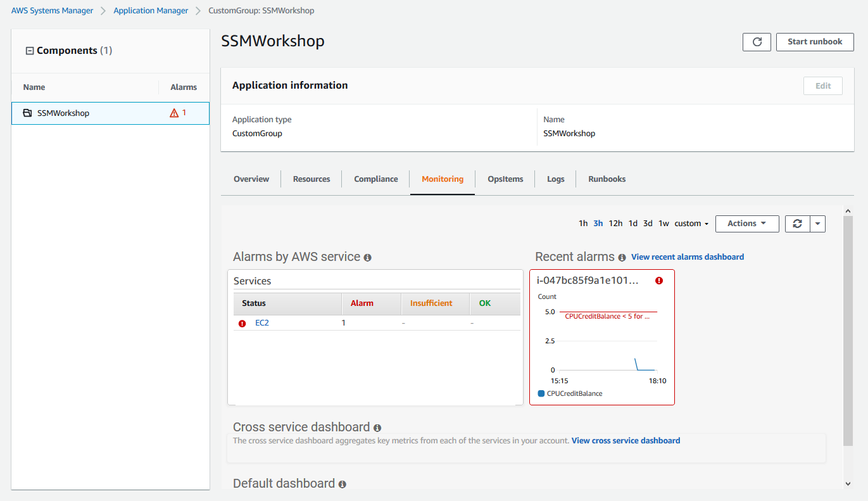Open View cross service dashboard link
Screen dimensions: 868x501
[x=626, y=441]
